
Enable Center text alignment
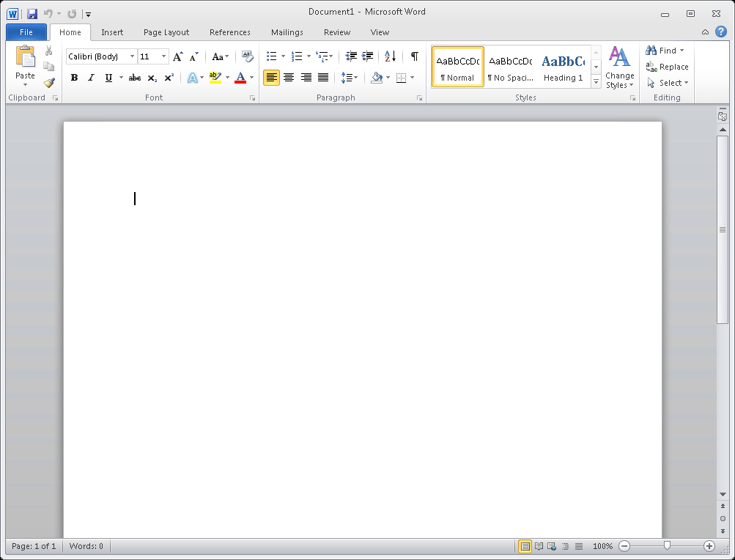click(x=289, y=78)
